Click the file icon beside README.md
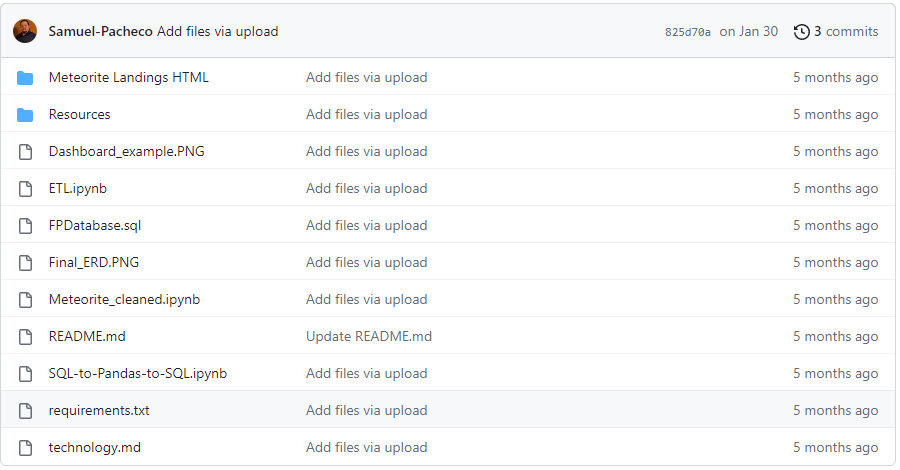Image resolution: width=900 pixels, height=470 pixels. (x=25, y=337)
